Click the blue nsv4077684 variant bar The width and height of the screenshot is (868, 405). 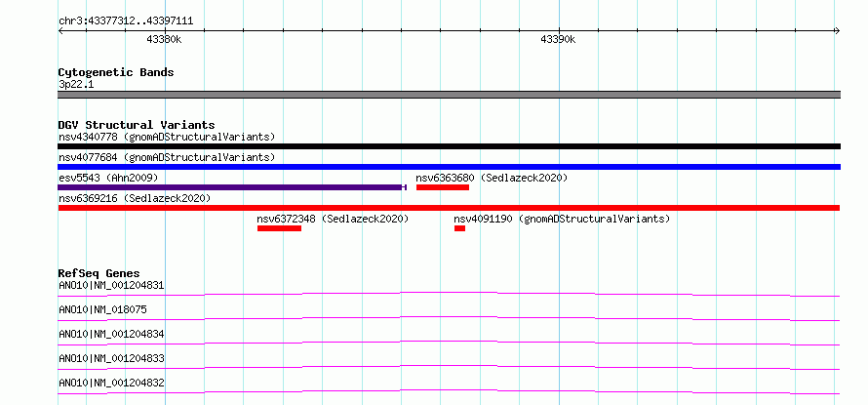[449, 167]
